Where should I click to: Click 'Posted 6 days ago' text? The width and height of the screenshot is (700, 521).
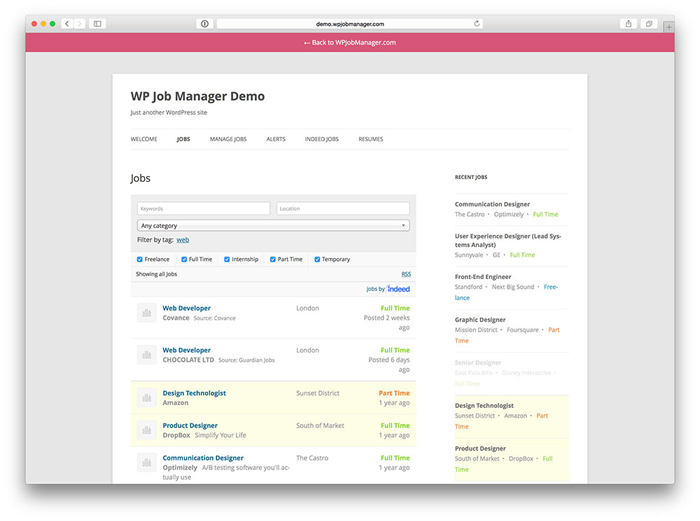[389, 365]
